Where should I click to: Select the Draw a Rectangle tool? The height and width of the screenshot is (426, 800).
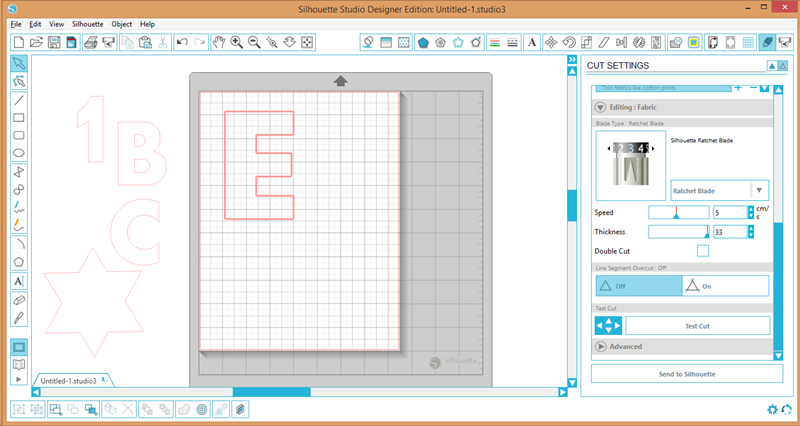[19, 118]
